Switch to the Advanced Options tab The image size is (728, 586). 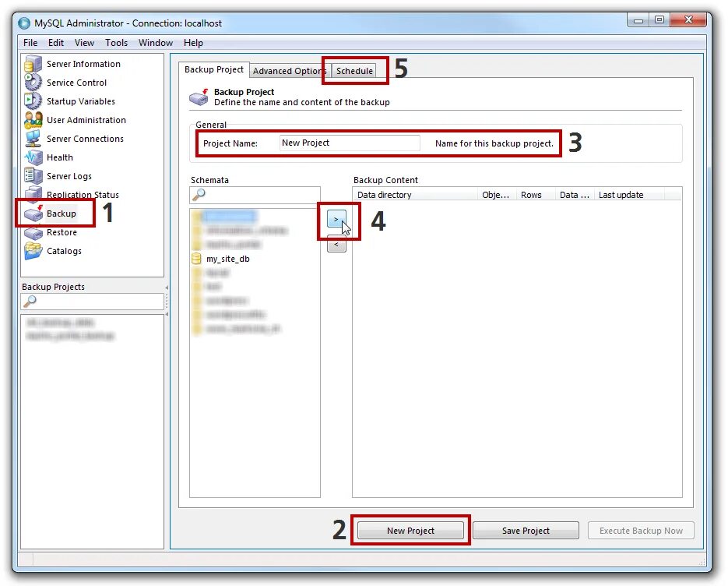(288, 70)
